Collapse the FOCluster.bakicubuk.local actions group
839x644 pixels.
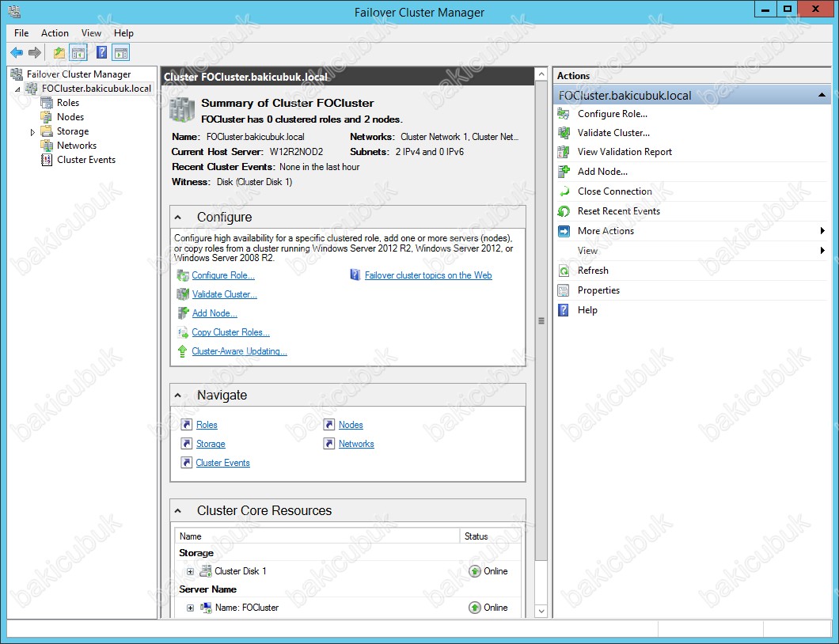coord(822,95)
